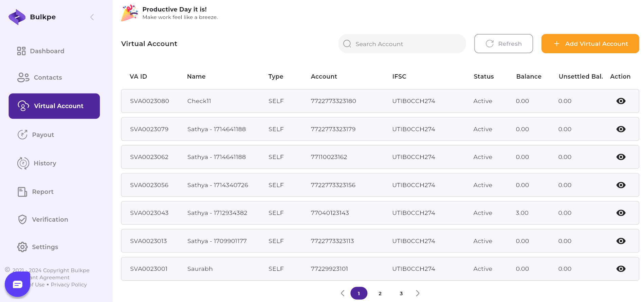Jump to page 2 of accounts
This screenshot has width=644, height=302.
tap(380, 294)
